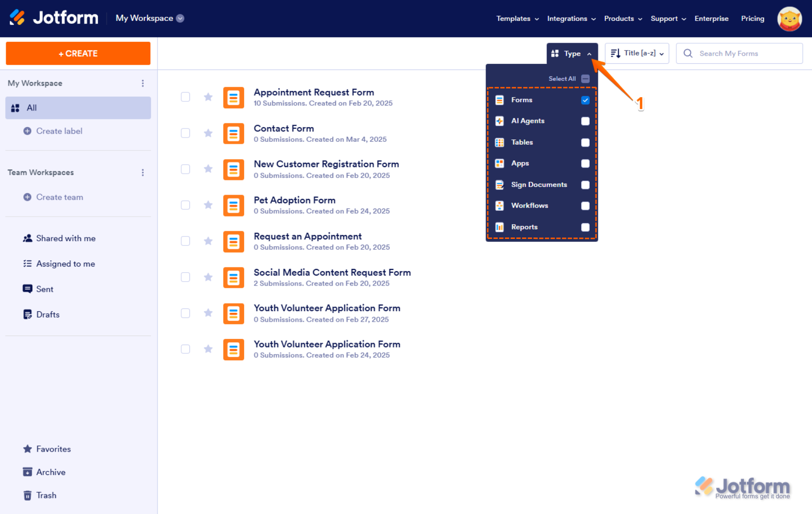Click the Jotform logo

coord(53,18)
